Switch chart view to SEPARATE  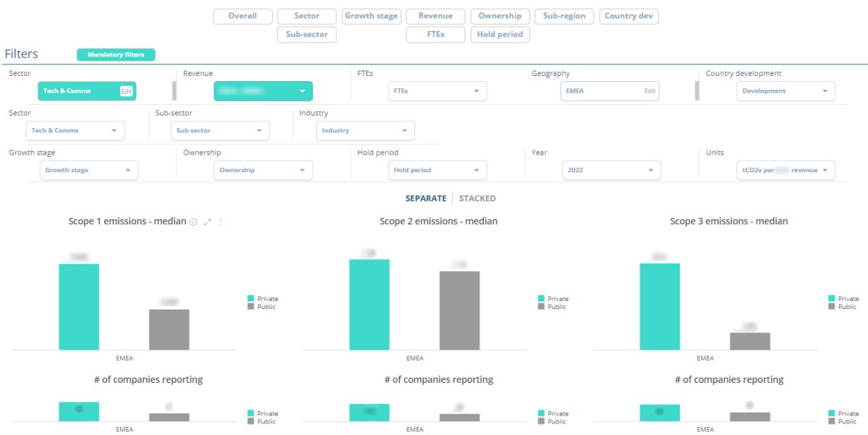425,198
